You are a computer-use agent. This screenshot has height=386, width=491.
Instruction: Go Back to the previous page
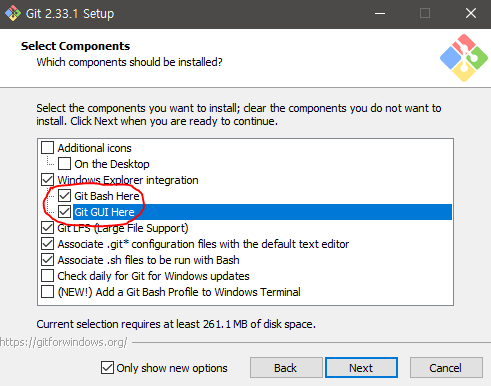coord(286,368)
